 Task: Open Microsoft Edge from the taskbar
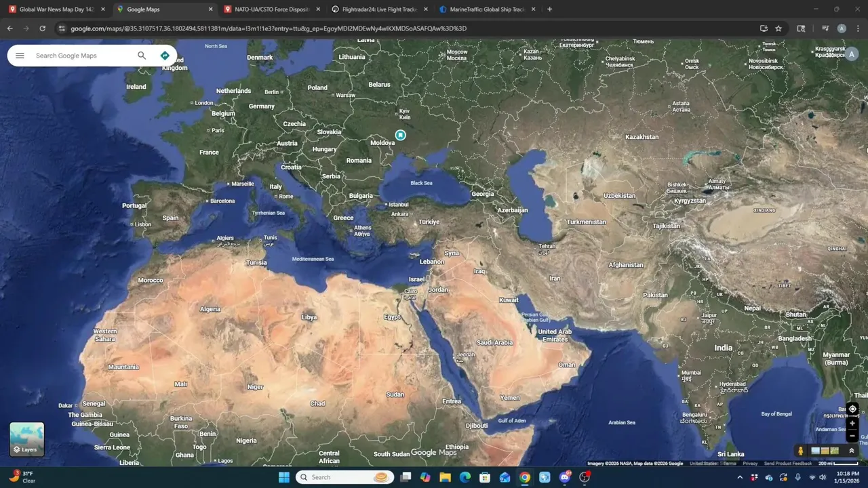click(465, 477)
